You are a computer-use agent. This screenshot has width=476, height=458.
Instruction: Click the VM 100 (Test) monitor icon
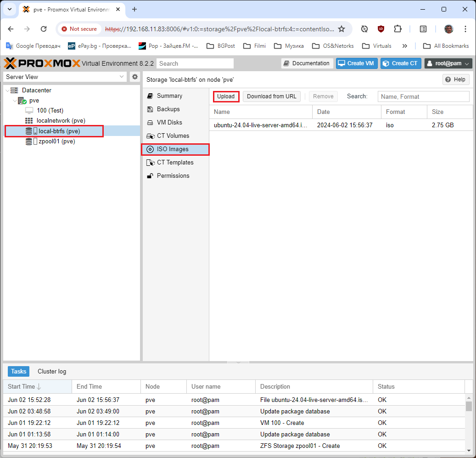29,111
